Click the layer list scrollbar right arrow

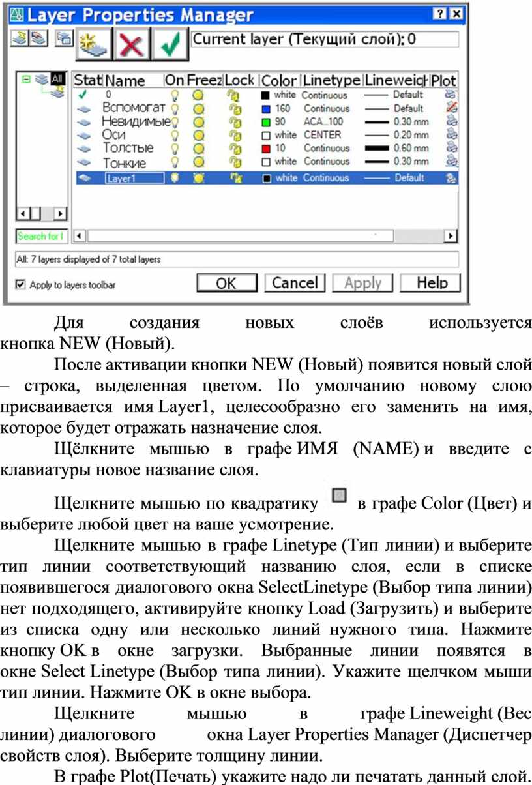click(x=451, y=235)
